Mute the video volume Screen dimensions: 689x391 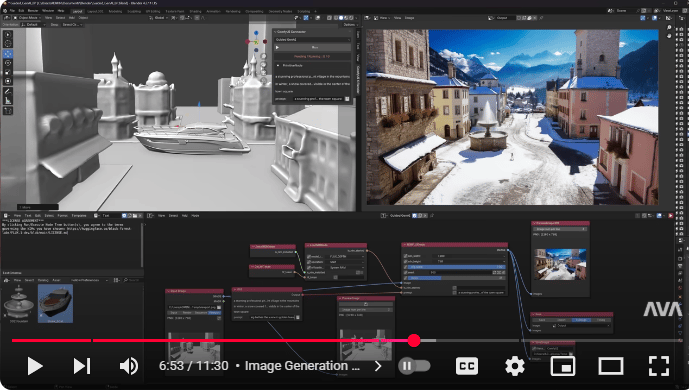coord(128,366)
